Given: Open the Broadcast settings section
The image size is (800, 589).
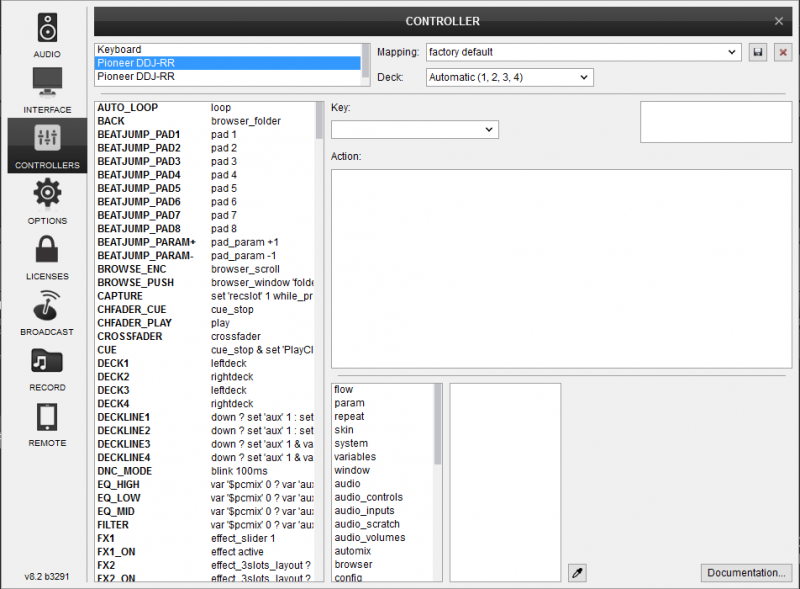Looking at the screenshot, I should [x=47, y=312].
